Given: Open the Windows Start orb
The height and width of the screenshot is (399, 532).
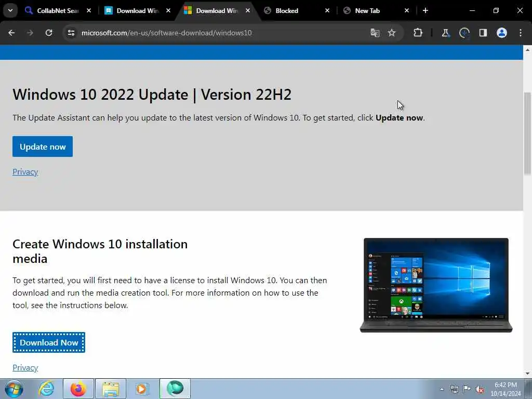Looking at the screenshot, I should pyautogui.click(x=14, y=389).
